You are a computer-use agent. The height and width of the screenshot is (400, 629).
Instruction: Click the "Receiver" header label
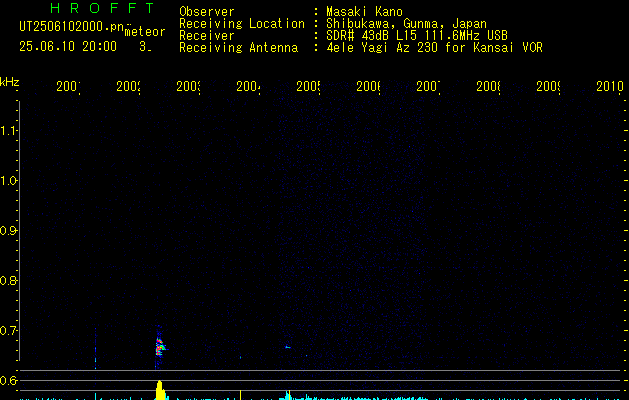(207, 36)
